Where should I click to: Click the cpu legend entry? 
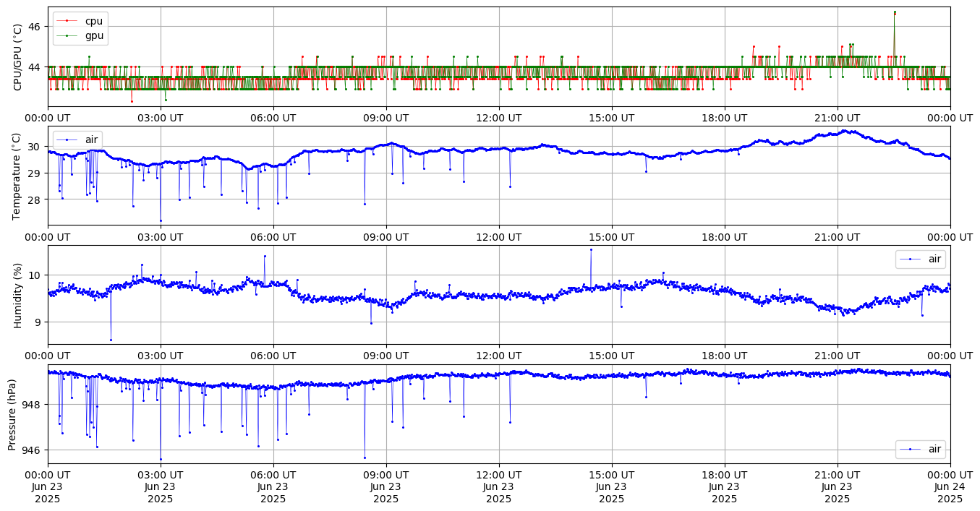(x=80, y=21)
